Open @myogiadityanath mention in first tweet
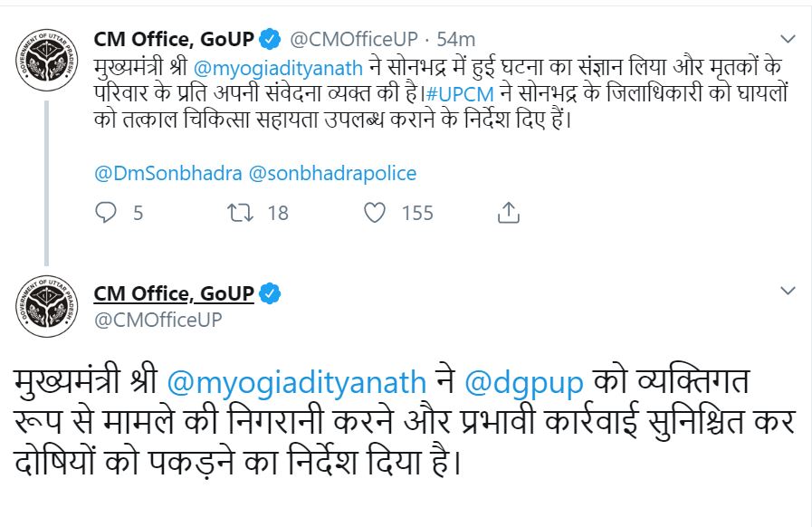 278,69
